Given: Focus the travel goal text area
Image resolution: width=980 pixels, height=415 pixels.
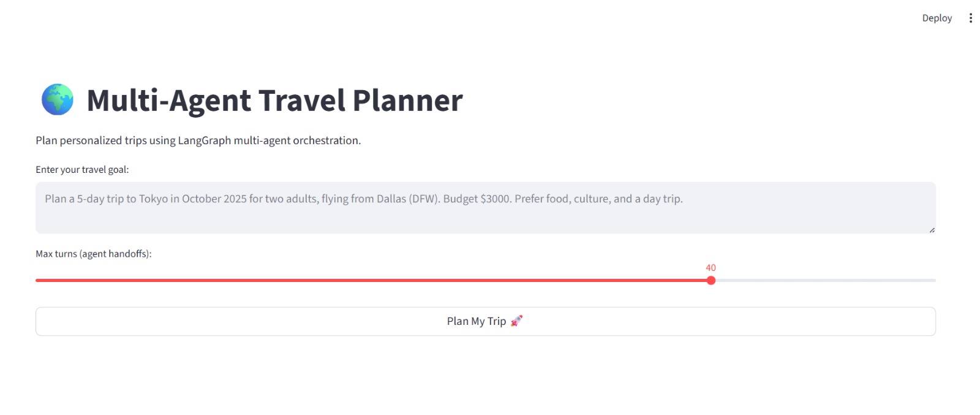Looking at the screenshot, I should pos(485,216).
